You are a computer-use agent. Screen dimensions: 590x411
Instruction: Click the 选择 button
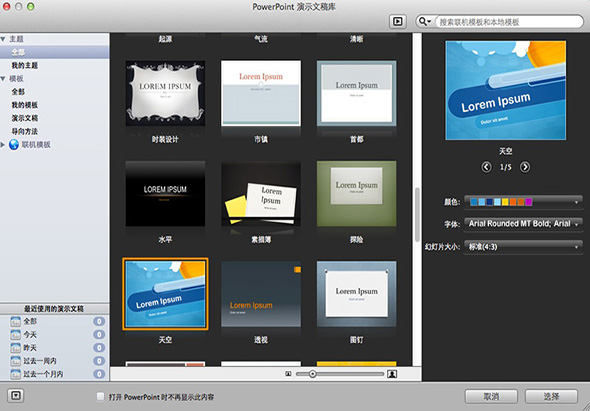pyautogui.click(x=551, y=396)
